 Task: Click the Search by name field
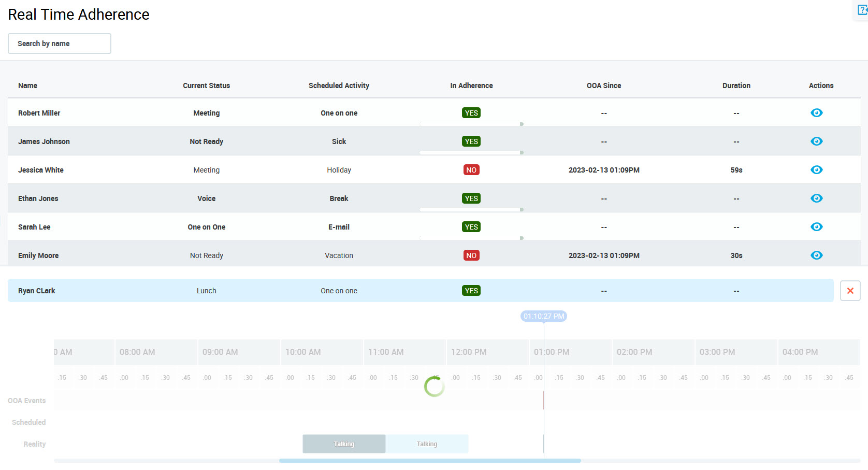pos(60,44)
